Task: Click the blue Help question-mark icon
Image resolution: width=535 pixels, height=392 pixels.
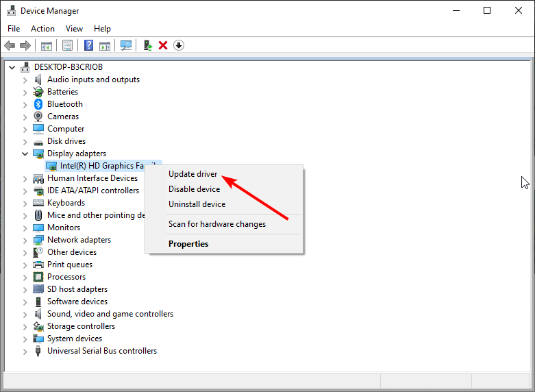Action: pos(89,45)
